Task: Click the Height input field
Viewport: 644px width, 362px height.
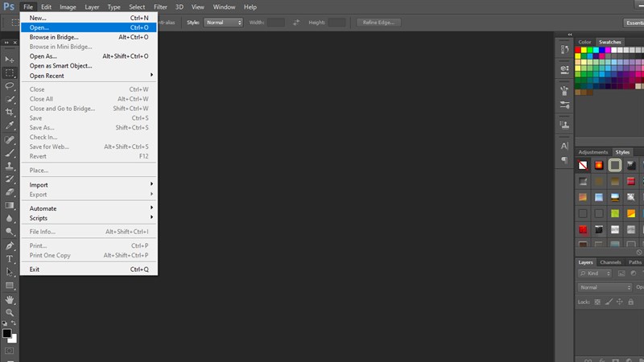Action: (336, 23)
